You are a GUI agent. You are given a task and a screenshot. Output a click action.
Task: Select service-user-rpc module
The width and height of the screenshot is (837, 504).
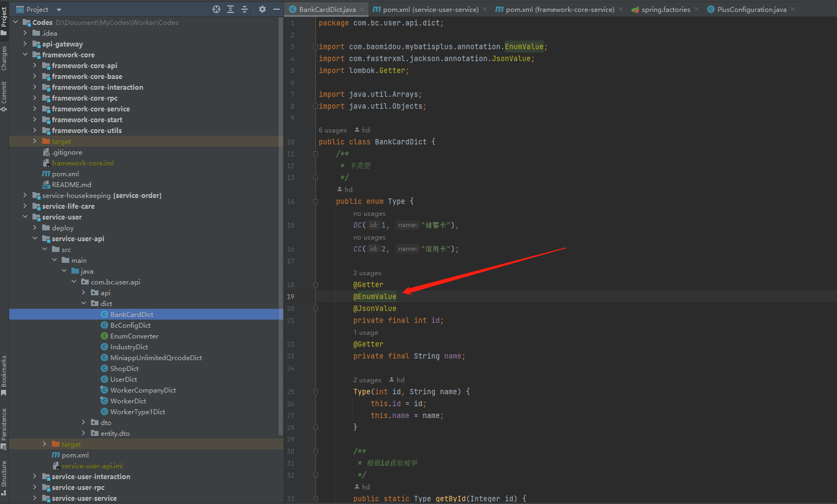(78, 487)
